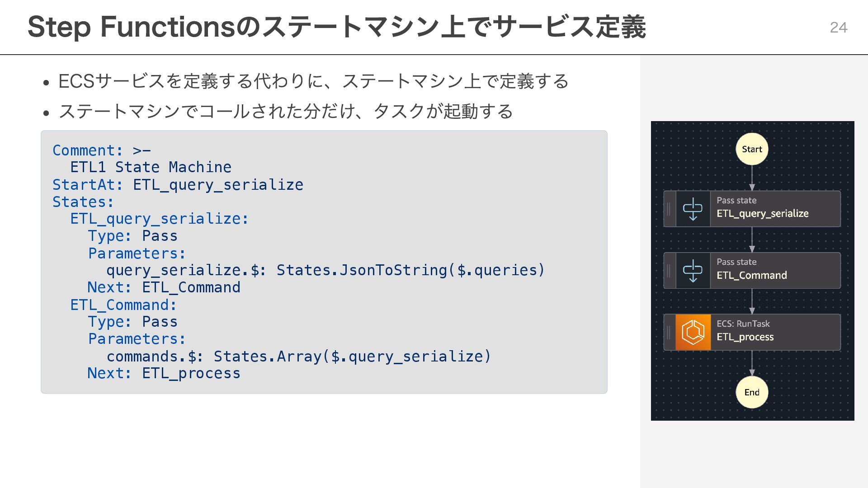Viewport: 868px width, 488px height.
Task: Click the slide title about Step Functions
Action: pyautogui.click(x=336, y=27)
